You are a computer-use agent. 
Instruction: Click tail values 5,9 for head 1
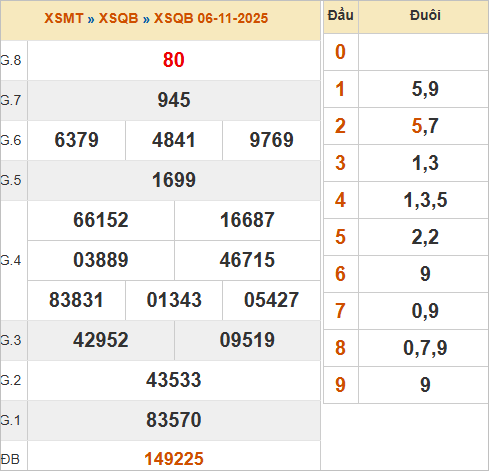click(425, 89)
